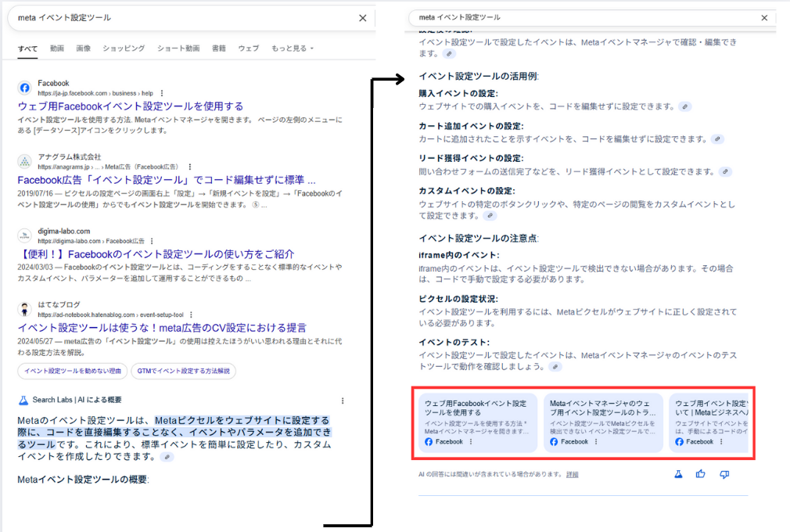Click the Facebook site name text
Screen dimensions: 790x532
pyautogui.click(x=53, y=83)
